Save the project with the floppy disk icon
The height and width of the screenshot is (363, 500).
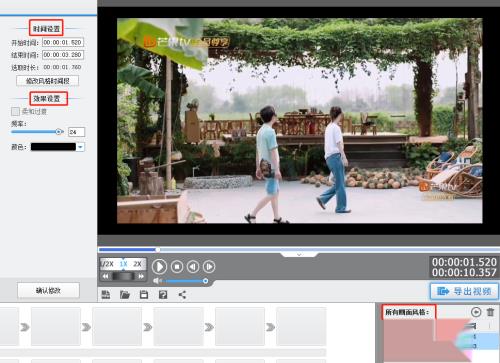coord(144,295)
